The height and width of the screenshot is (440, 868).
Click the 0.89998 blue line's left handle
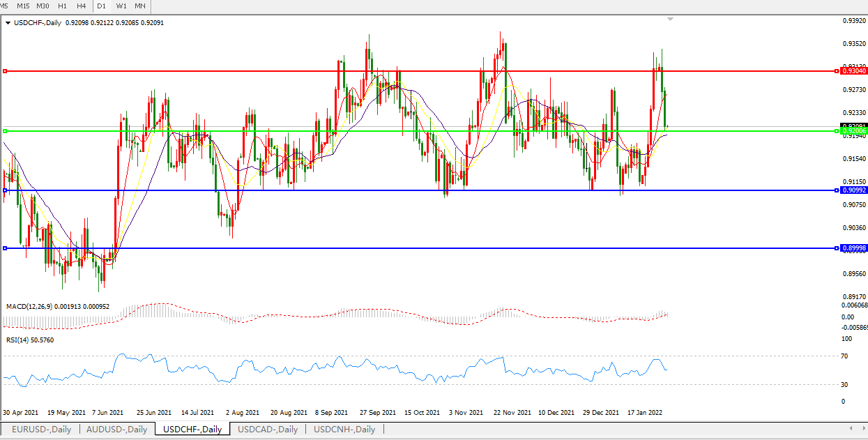(5, 248)
